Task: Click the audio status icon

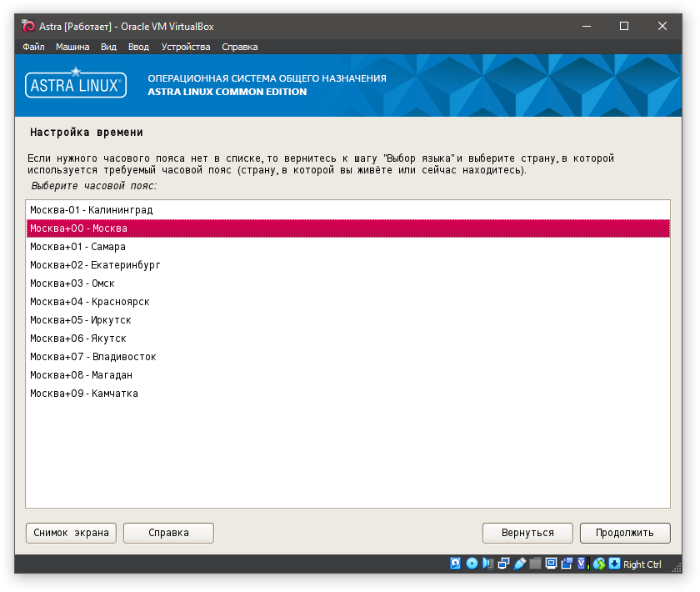Action: tap(488, 564)
